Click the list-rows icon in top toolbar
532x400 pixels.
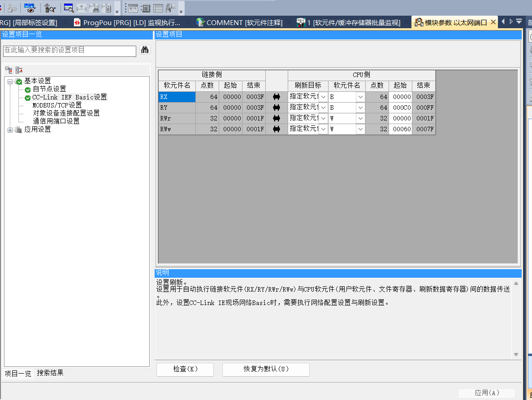click(158, 8)
